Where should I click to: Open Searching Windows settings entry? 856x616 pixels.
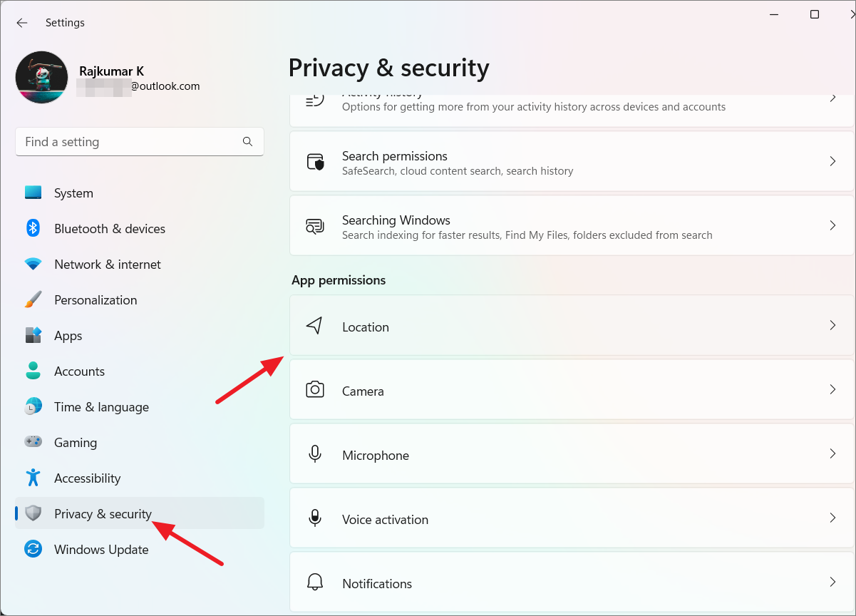pyautogui.click(x=572, y=226)
